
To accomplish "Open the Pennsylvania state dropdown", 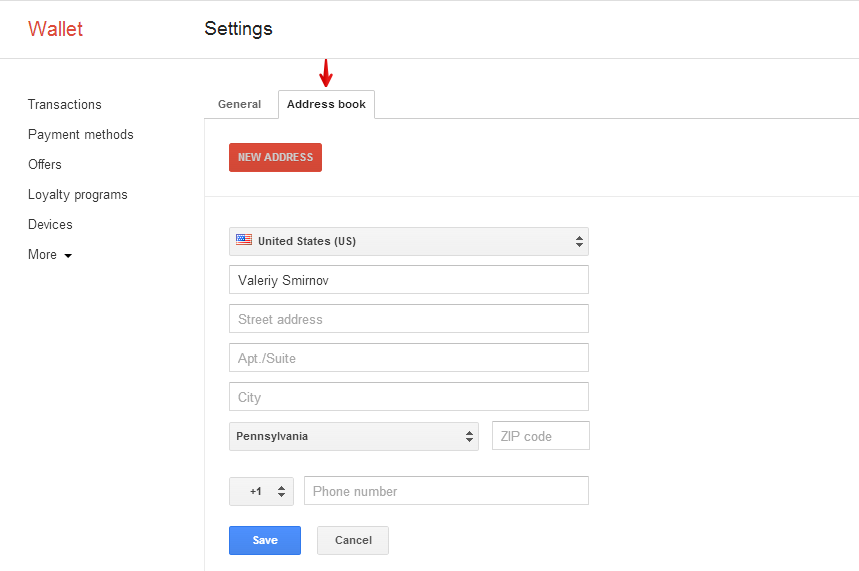I will [353, 436].
